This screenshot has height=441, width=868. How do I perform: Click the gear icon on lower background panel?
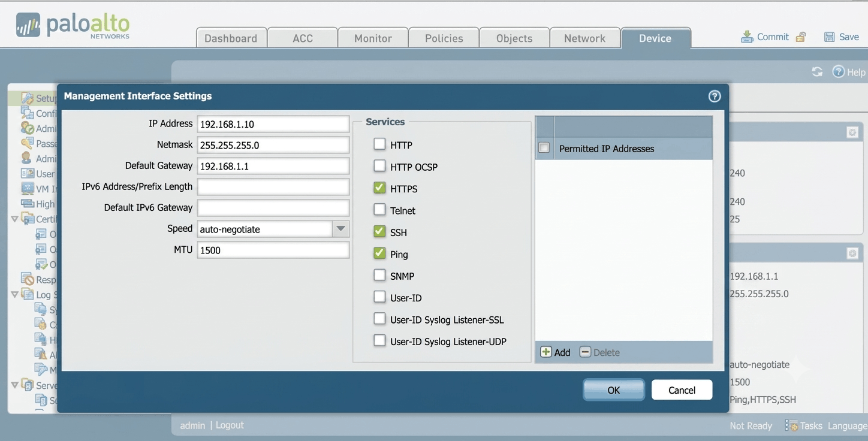click(852, 254)
